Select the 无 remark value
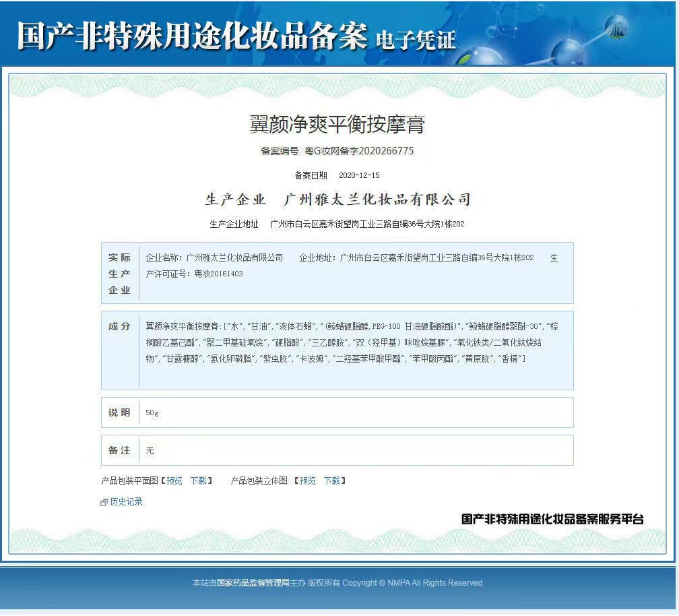The height and width of the screenshot is (616, 679). 150,450
